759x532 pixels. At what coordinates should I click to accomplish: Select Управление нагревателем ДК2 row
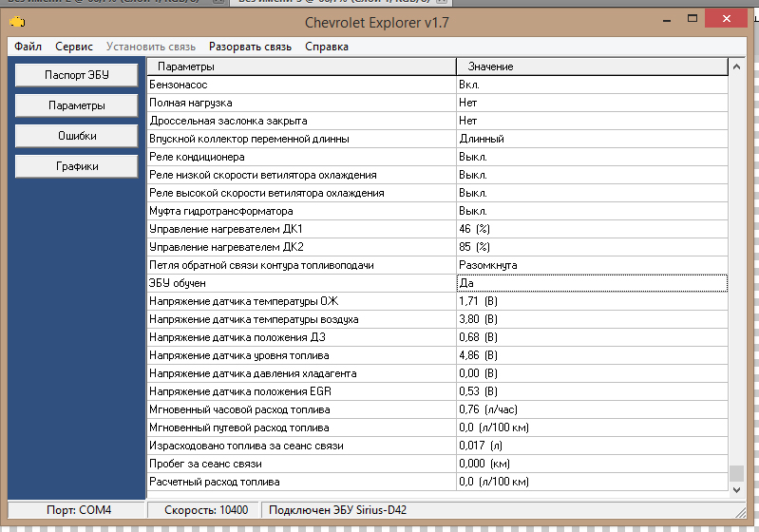coord(437,247)
